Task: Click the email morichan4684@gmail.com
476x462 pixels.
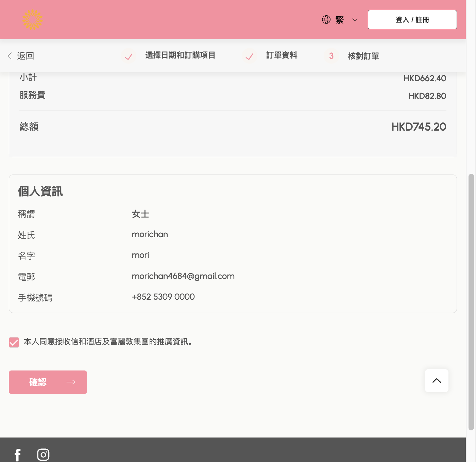Action: point(183,276)
